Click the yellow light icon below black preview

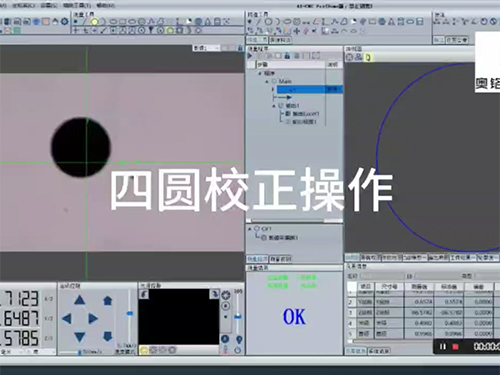144,350
